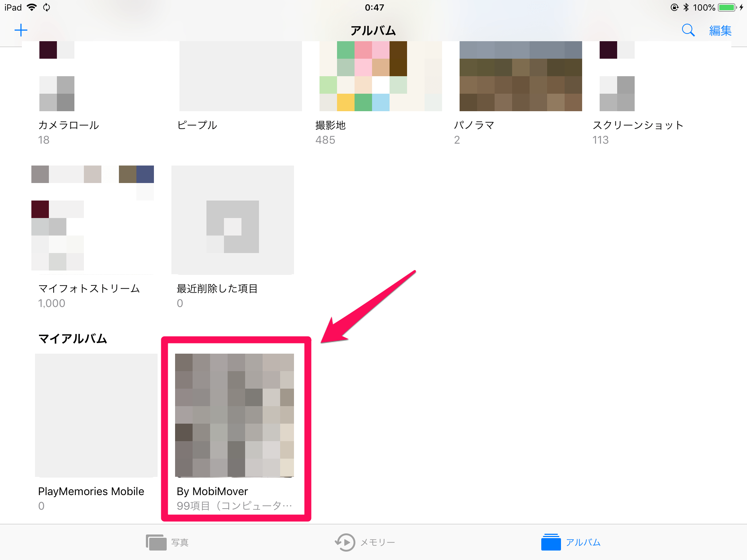Tap the Bluetooth status icon
This screenshot has width=747, height=560.
[686, 7]
